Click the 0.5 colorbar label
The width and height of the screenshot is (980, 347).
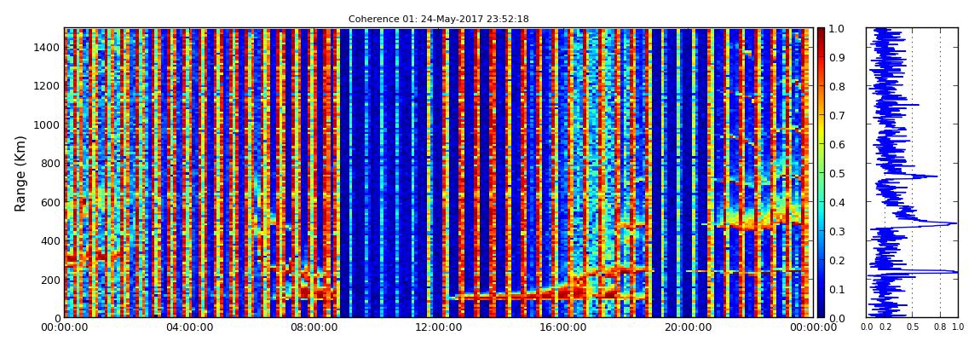pyautogui.click(x=837, y=173)
